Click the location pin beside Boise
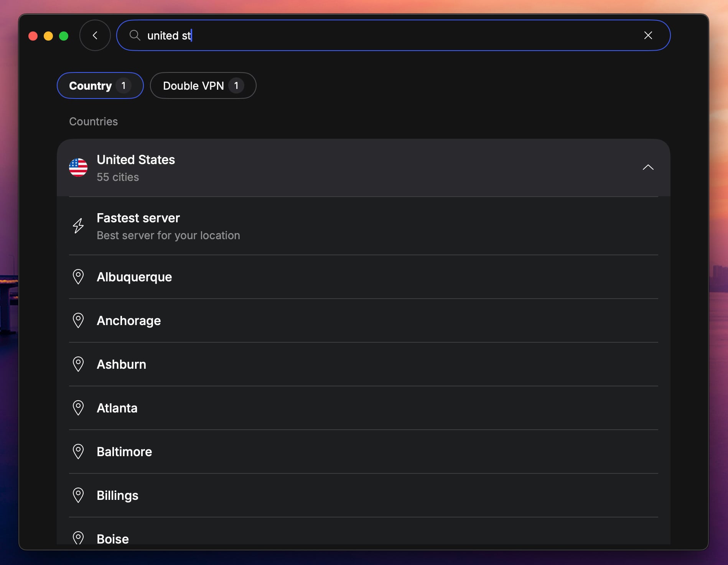Viewport: 728px width, 565px height. [78, 538]
